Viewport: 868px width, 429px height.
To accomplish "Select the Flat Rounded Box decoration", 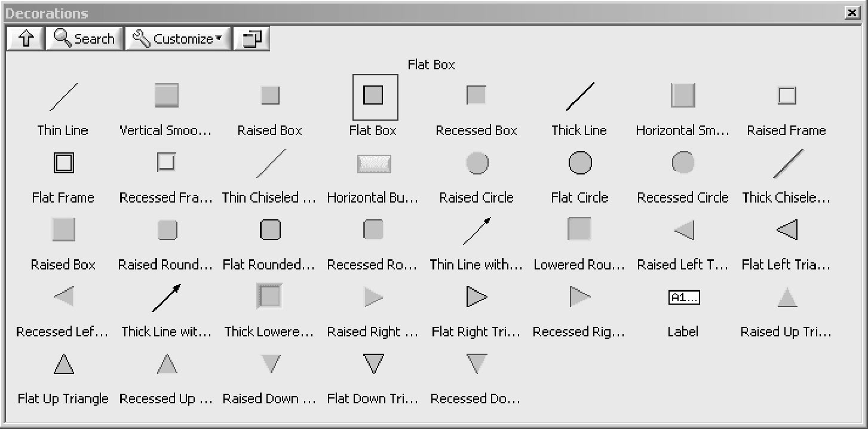I will [270, 230].
